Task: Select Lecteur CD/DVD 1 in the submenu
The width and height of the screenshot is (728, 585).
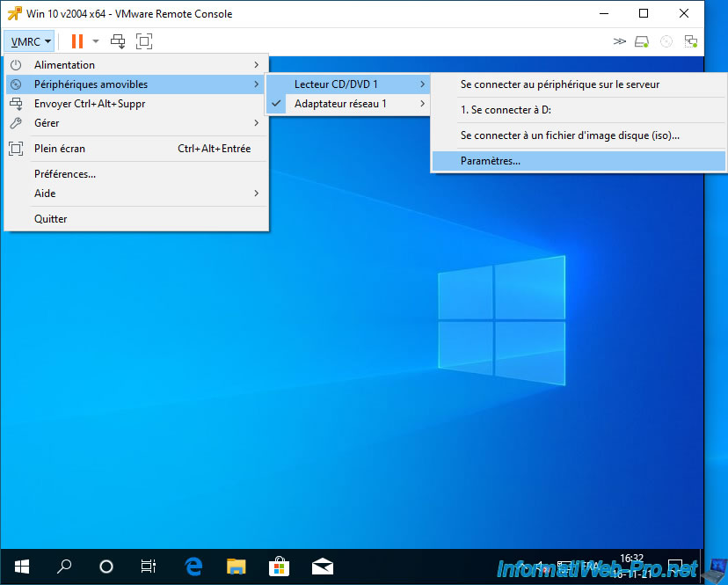Action: tap(348, 84)
